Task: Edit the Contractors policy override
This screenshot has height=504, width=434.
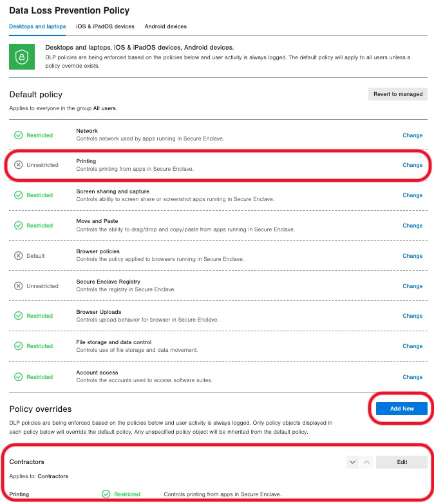Action: pos(402,462)
